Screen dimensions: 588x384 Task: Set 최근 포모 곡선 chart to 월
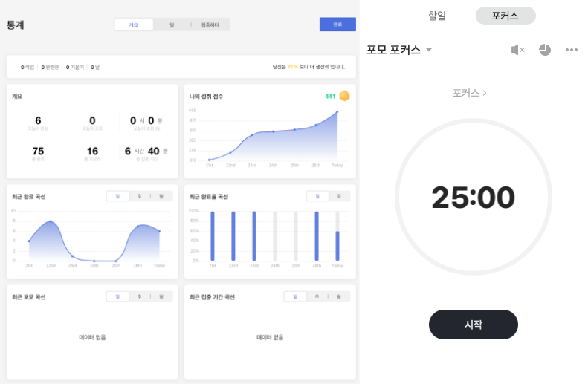coord(161,296)
